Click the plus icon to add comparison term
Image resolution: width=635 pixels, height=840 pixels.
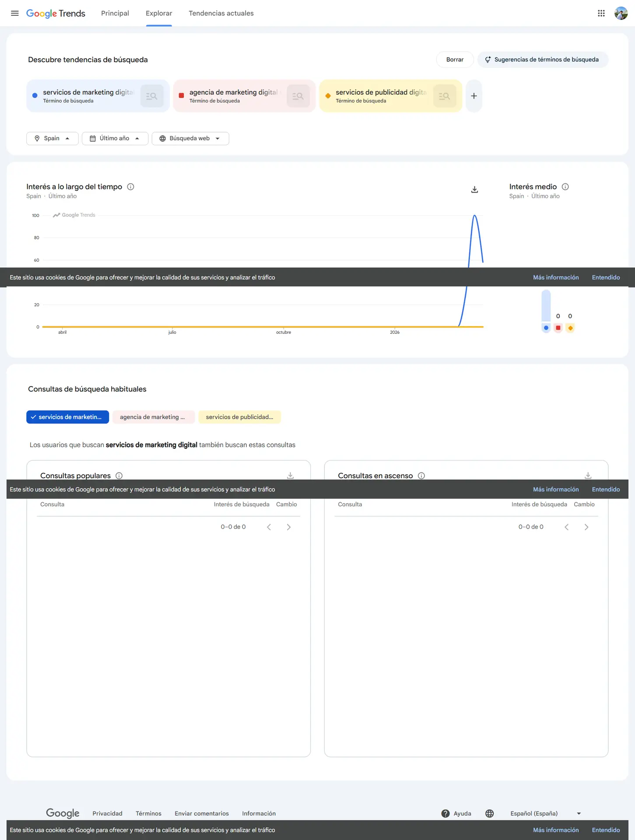474,96
